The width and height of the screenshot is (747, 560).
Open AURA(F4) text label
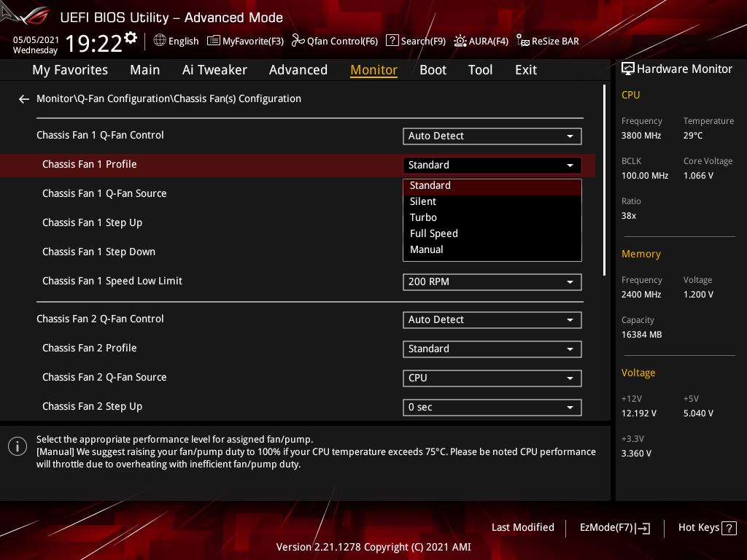point(489,42)
